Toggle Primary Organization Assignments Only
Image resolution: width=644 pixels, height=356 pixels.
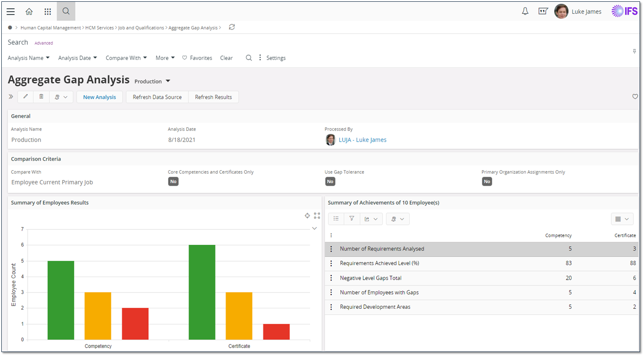click(487, 181)
